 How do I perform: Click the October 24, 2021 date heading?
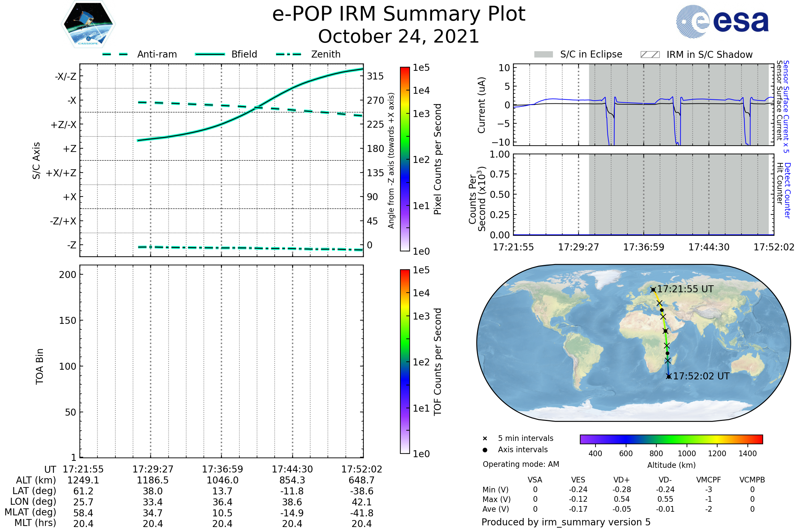[x=399, y=37]
